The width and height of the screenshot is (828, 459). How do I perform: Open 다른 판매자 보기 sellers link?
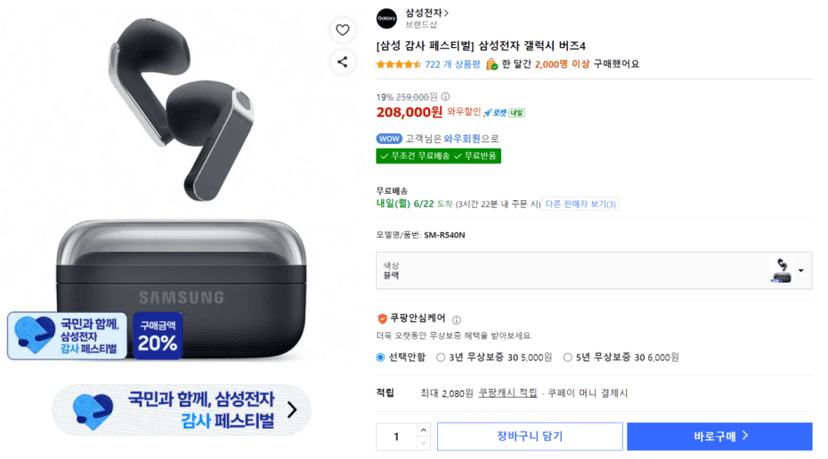tap(580, 204)
